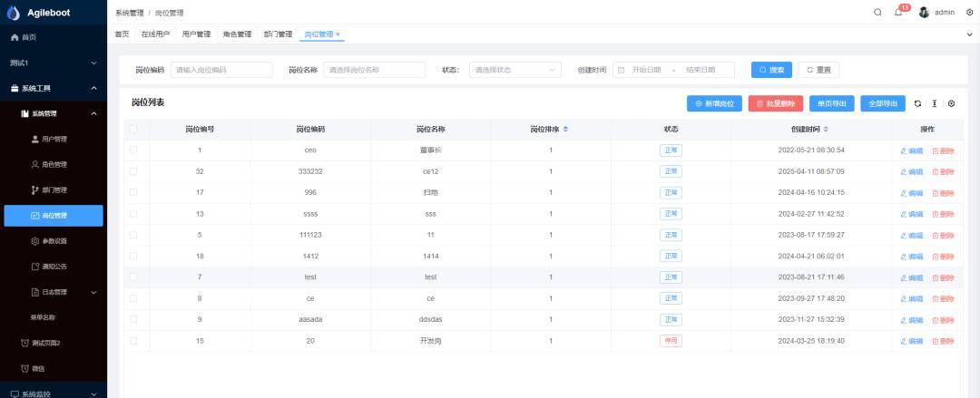Image resolution: width=980 pixels, height=398 pixels.
Task: Open column settings gear above table
Action: tap(951, 103)
